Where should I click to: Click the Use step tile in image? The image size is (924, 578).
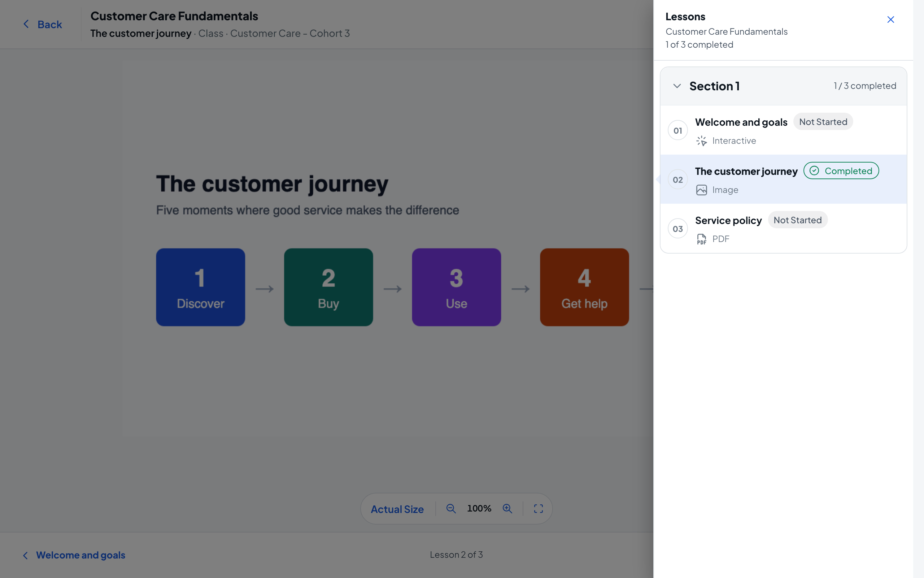click(x=456, y=287)
